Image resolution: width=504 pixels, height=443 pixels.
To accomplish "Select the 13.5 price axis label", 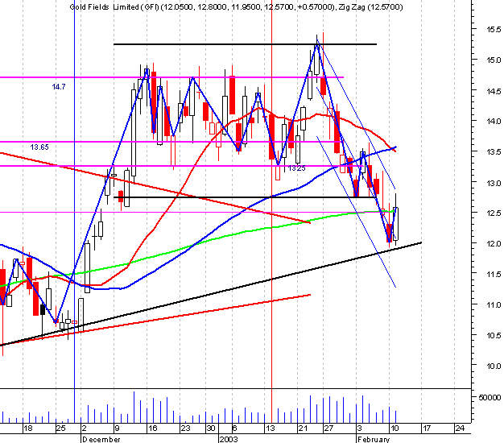I will (494, 152).
